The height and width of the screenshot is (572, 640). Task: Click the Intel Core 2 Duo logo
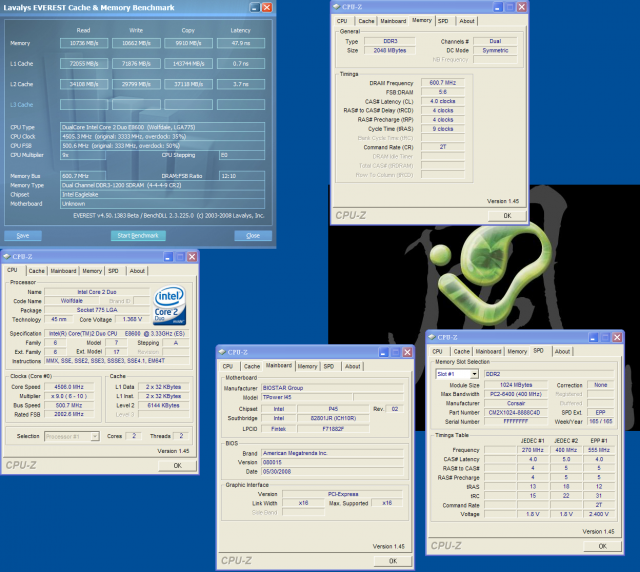click(x=170, y=305)
